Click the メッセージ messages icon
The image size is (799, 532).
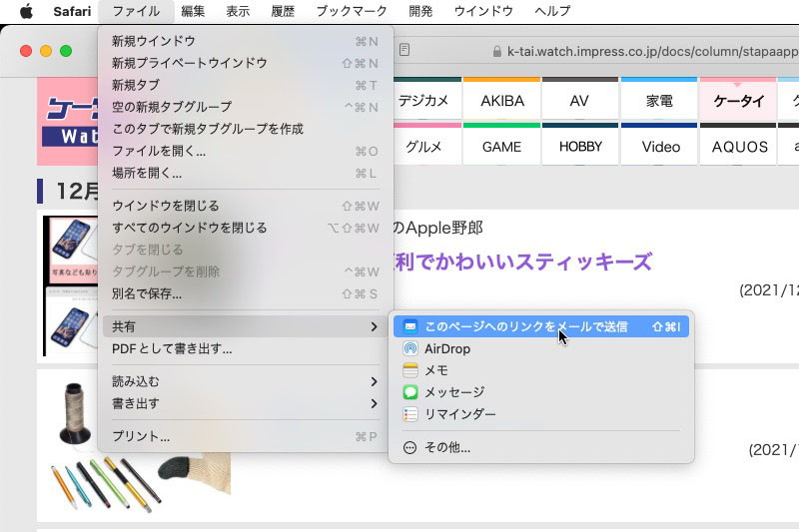(x=410, y=392)
